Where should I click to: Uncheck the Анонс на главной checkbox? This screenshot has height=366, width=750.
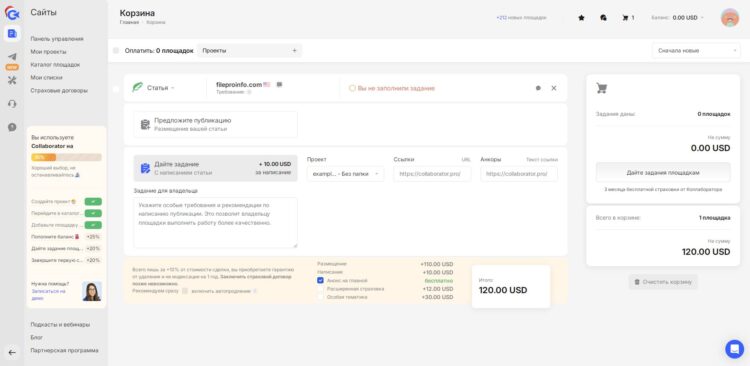point(320,280)
